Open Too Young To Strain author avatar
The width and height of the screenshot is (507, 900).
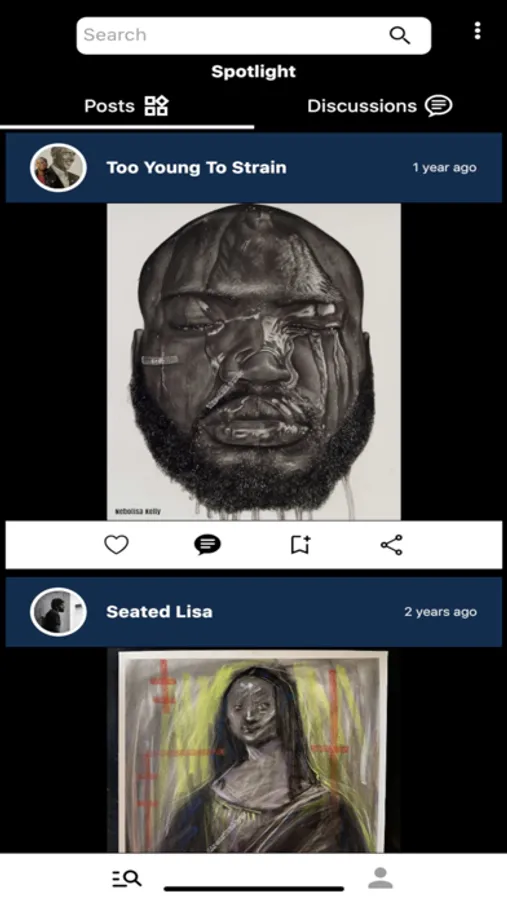tap(58, 168)
